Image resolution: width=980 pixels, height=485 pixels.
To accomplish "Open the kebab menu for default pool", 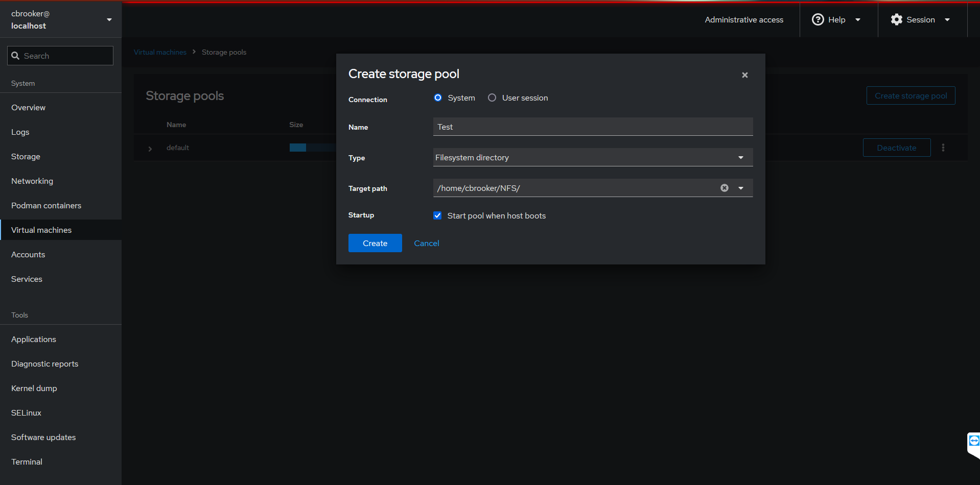I will pyautogui.click(x=943, y=148).
